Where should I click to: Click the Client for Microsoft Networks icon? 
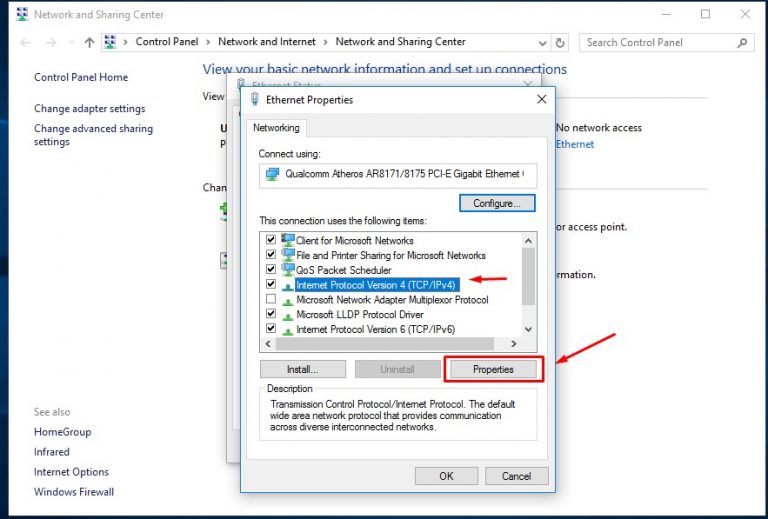pyautogui.click(x=288, y=240)
